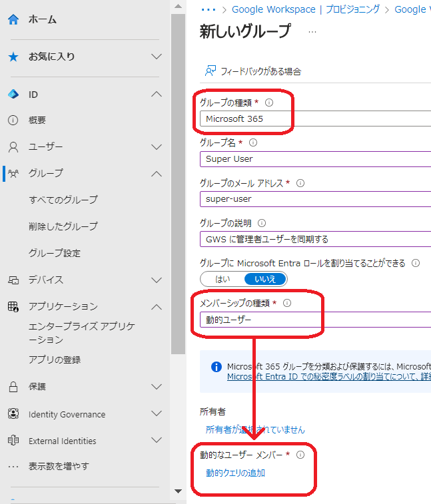The width and height of the screenshot is (431, 504).
Task: Click info icon beside グループのメール アドレス
Action: tap(300, 183)
